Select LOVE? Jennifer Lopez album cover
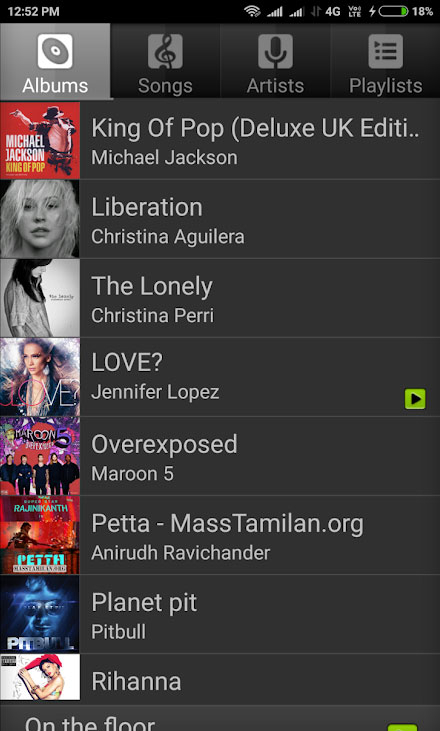The height and width of the screenshot is (731, 440). click(x=40, y=377)
